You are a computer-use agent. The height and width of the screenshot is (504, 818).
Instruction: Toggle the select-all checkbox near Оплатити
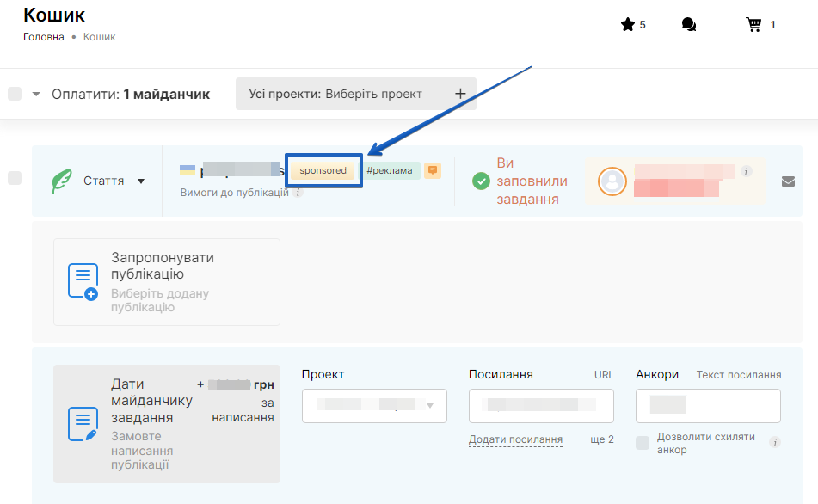[x=15, y=94]
